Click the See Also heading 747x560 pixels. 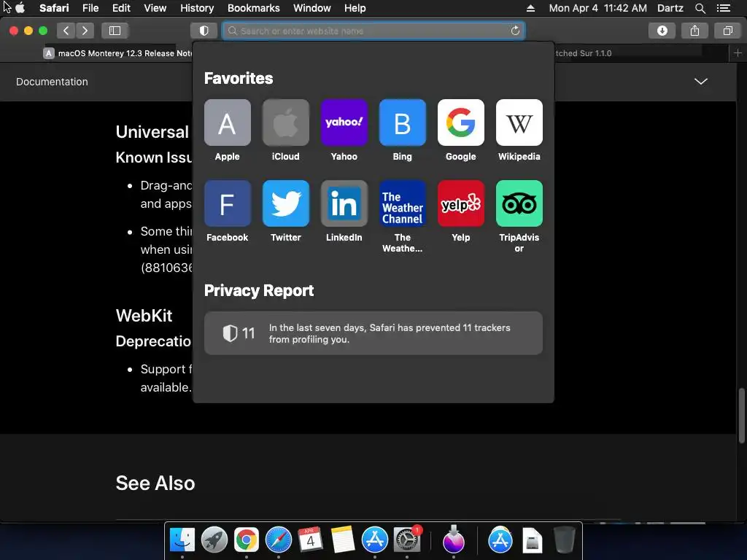click(155, 483)
